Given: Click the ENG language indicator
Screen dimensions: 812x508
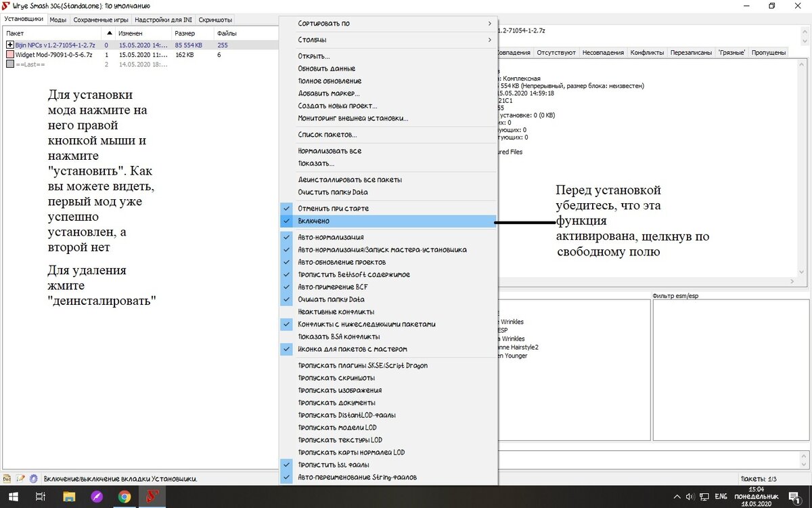Looking at the screenshot, I should coord(721,496).
